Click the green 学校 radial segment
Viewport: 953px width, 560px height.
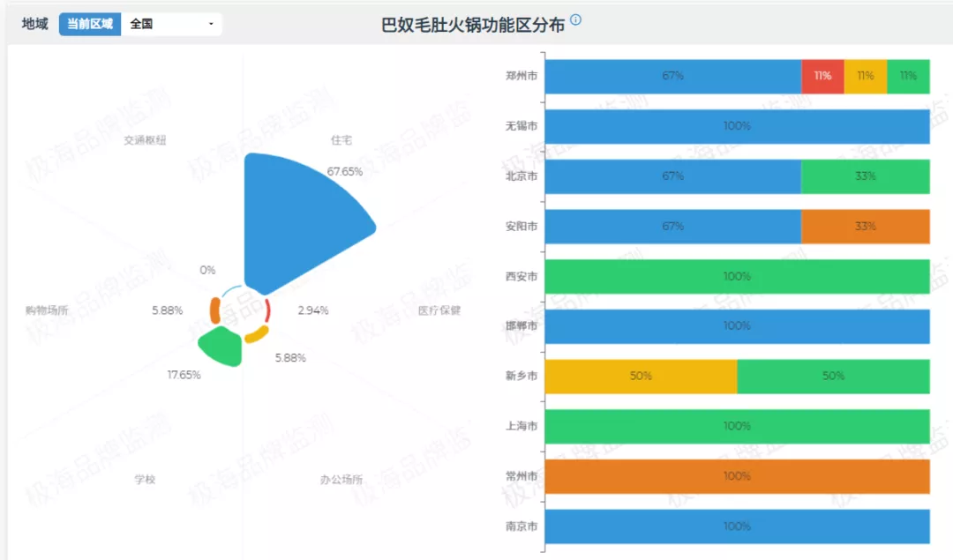(x=221, y=347)
